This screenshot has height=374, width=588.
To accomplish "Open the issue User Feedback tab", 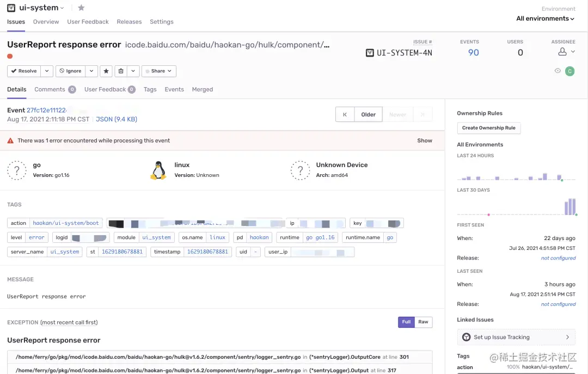I will point(109,89).
